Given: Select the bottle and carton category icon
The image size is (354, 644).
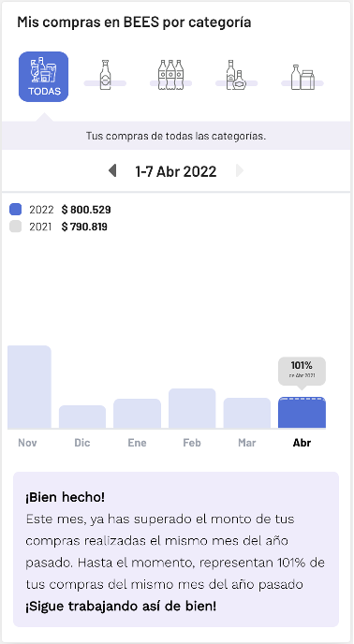Looking at the screenshot, I should 302,77.
